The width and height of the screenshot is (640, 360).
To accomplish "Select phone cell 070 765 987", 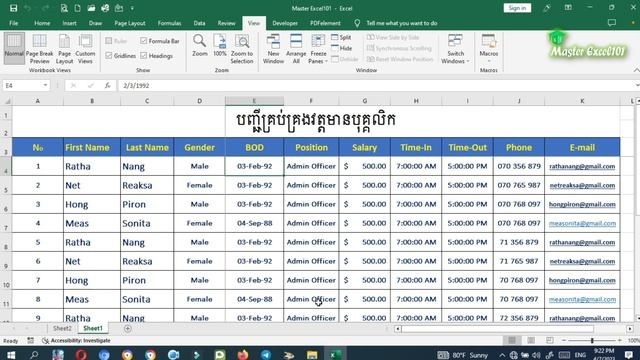I will (x=519, y=185).
